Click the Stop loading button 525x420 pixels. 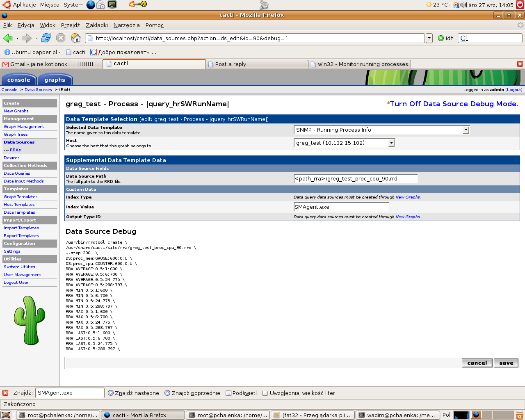(61, 38)
